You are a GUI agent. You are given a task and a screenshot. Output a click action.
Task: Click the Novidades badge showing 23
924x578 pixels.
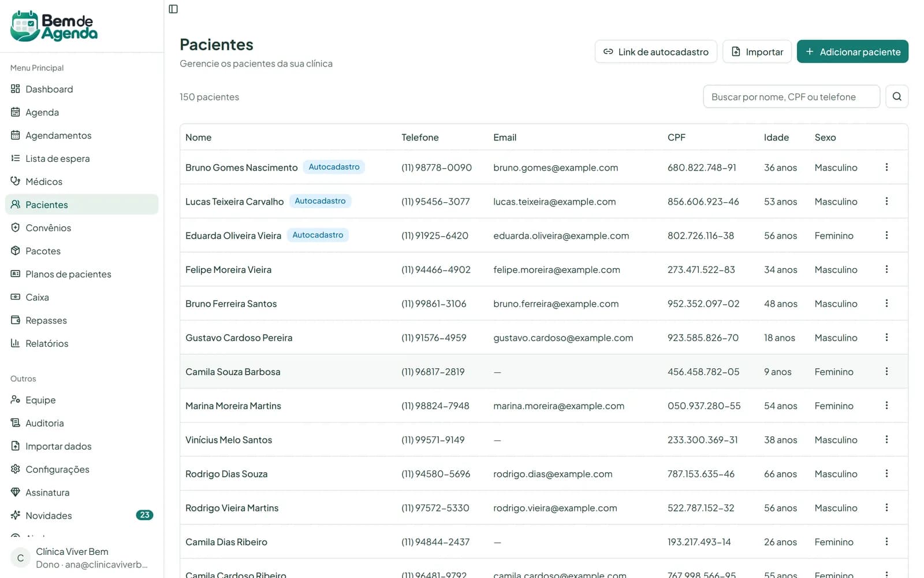[144, 515]
